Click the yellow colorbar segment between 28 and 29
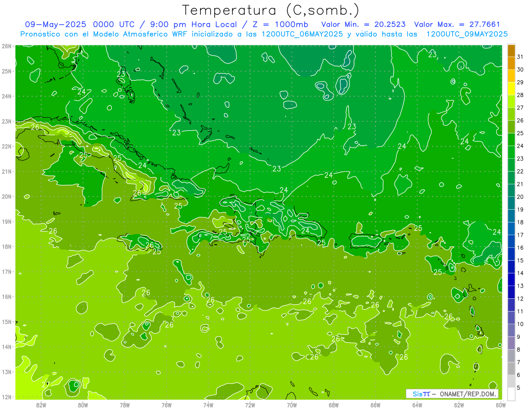Viewport: 532px width, 411px height. point(511,89)
